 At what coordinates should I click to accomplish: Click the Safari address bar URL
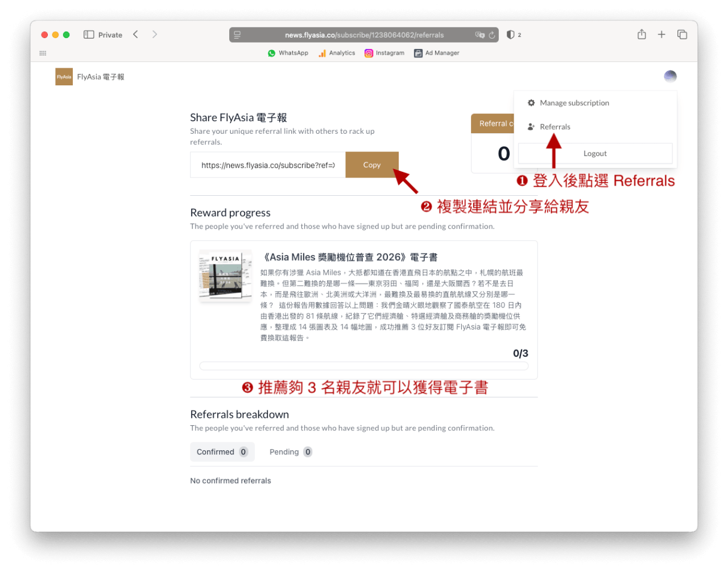pos(364,35)
